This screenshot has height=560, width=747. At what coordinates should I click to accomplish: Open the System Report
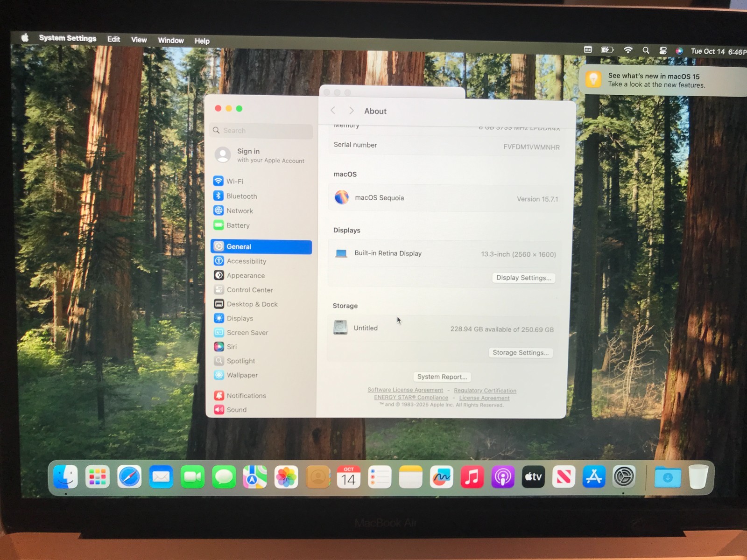tap(442, 377)
